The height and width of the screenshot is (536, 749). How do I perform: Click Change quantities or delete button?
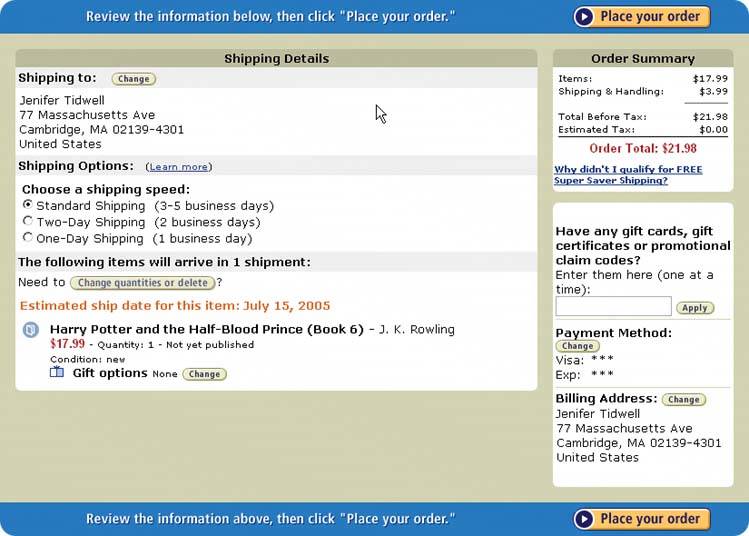[x=143, y=283]
